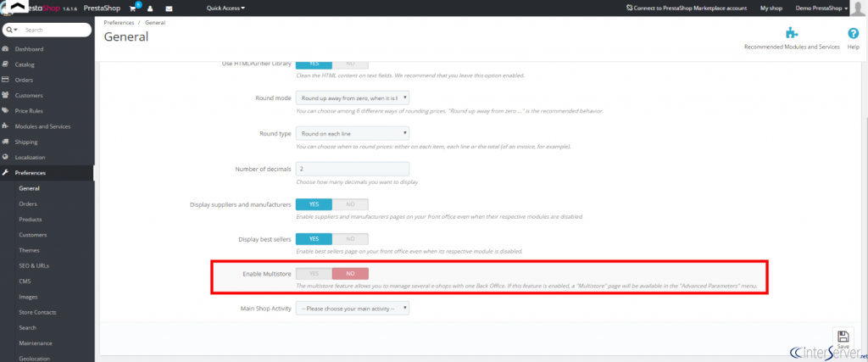Image resolution: width=868 pixels, height=362 pixels.
Task: Open the customer person icon in top bar
Action: [x=150, y=8]
